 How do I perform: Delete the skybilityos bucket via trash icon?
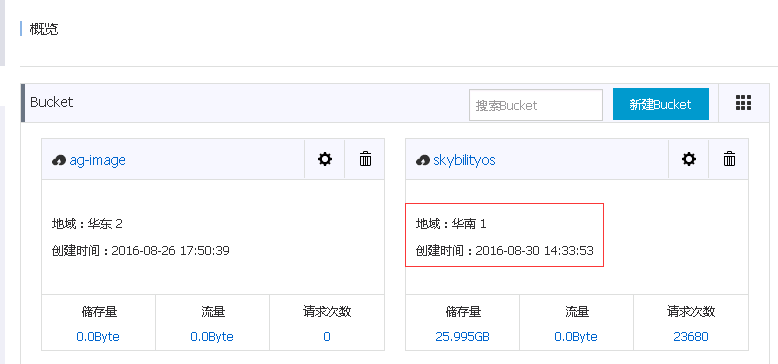pos(729,159)
